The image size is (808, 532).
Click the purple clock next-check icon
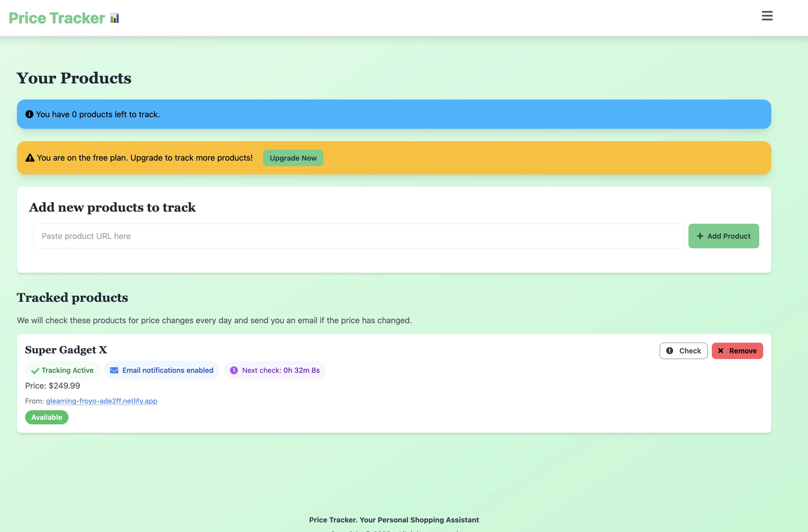234,370
